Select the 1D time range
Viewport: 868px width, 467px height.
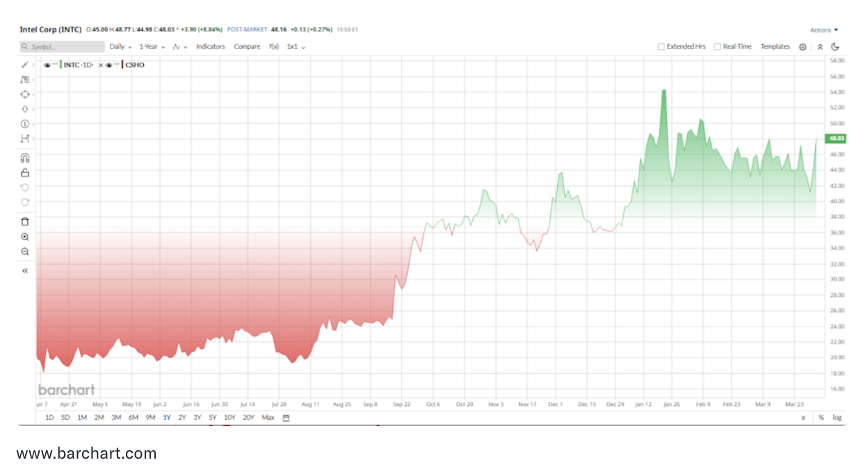pyautogui.click(x=49, y=418)
